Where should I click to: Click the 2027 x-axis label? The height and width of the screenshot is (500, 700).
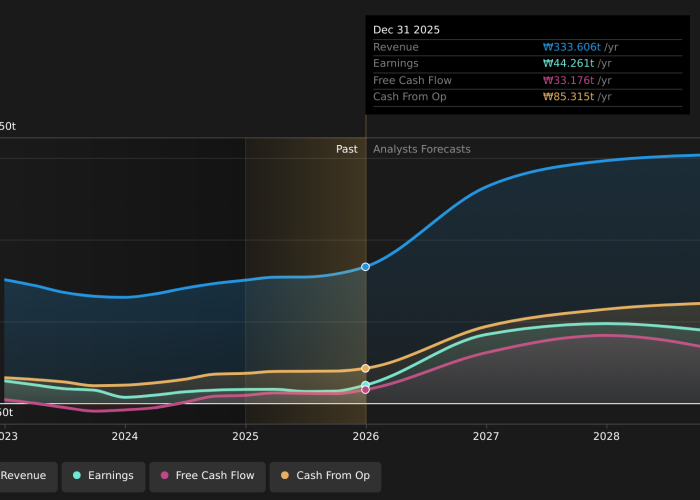coord(486,437)
